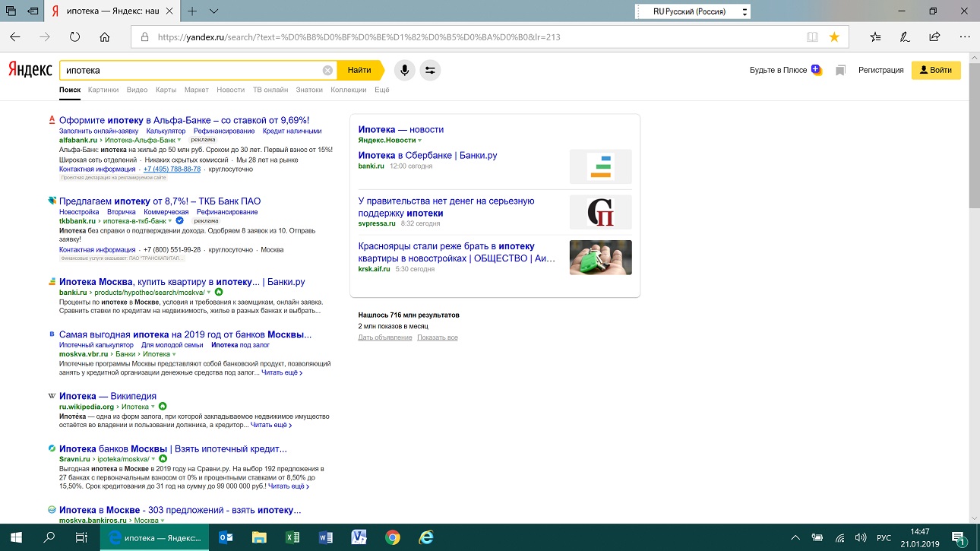Open the Edge Hub favorites list icon
Viewport: 980px width, 551px height.
pyautogui.click(x=876, y=36)
